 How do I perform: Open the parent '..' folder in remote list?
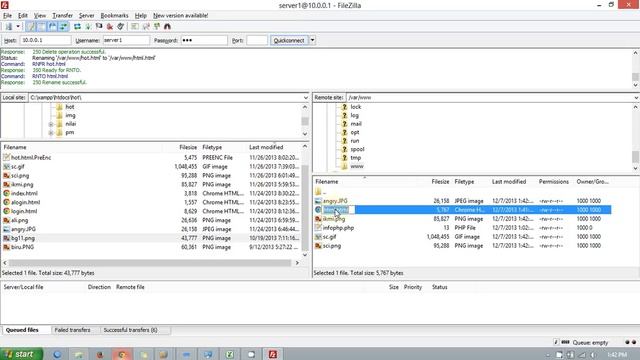point(321,192)
